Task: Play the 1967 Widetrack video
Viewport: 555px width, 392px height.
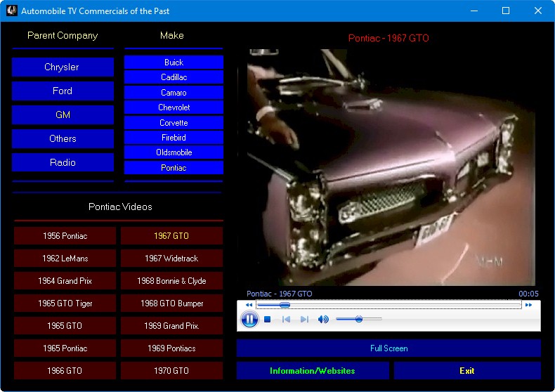Action: [x=171, y=259]
